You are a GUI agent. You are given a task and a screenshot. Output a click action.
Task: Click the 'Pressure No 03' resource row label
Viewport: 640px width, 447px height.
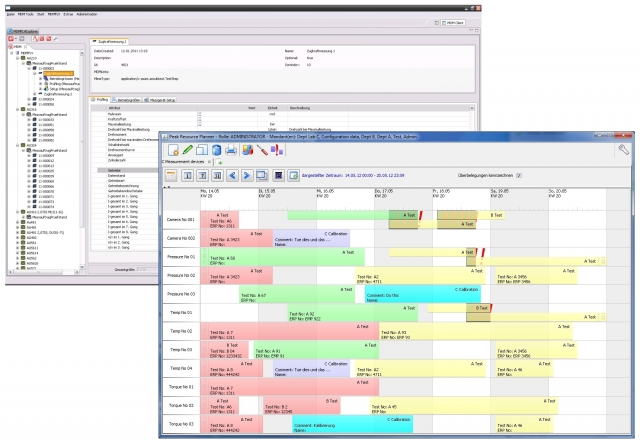[x=181, y=294]
